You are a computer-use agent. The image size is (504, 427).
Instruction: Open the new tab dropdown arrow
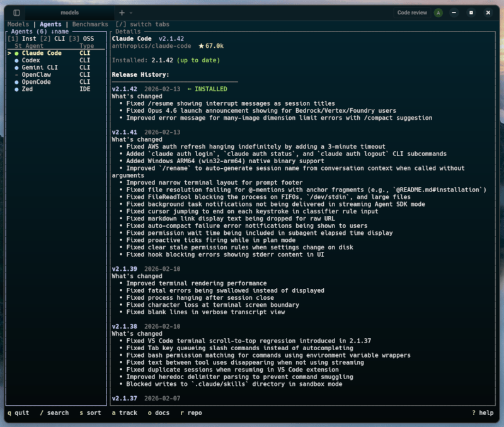click(x=131, y=13)
